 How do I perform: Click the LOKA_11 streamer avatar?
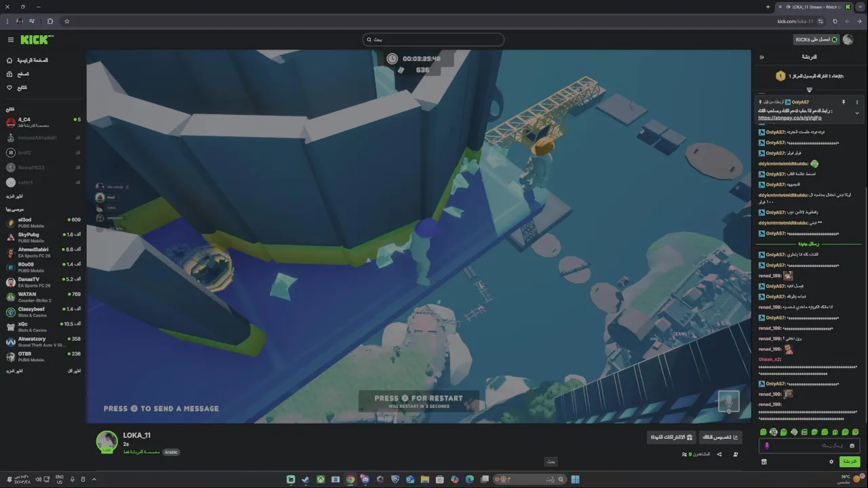pyautogui.click(x=106, y=441)
